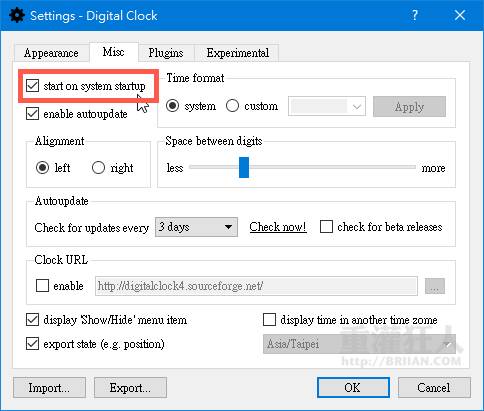Click the gear icon in title bar
Screen dimensions: 484x411
click(x=17, y=15)
